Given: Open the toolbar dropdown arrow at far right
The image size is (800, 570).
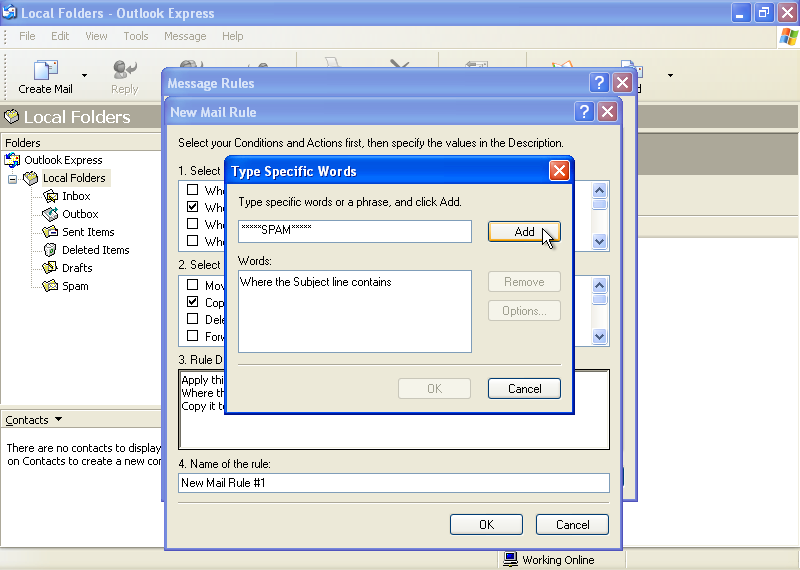Looking at the screenshot, I should pos(670,76).
